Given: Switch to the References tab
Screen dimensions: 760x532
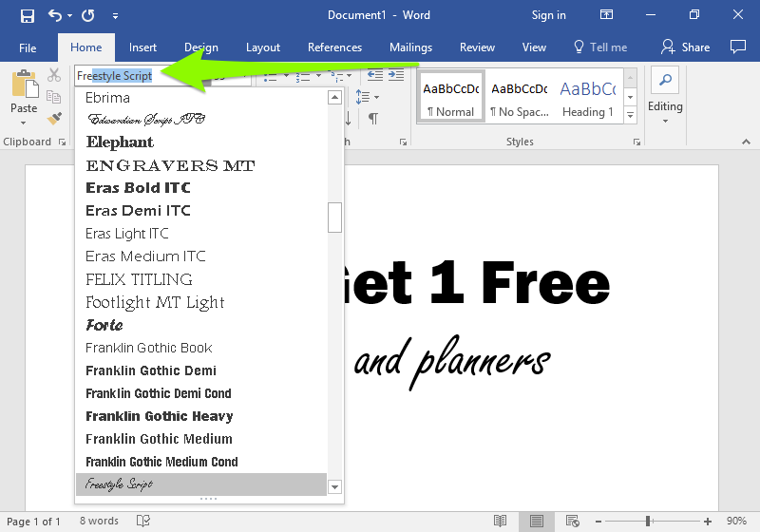Looking at the screenshot, I should coord(334,47).
